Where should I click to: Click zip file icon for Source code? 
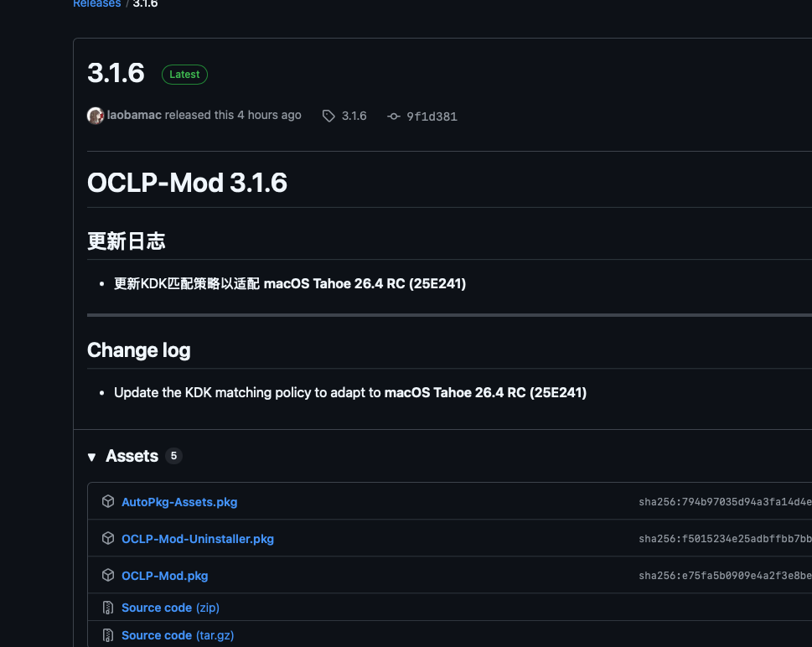(x=108, y=608)
